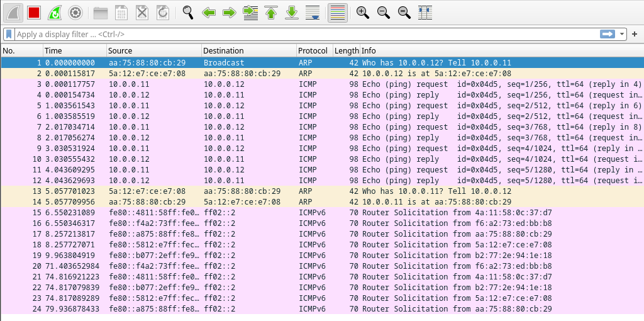Toggle packet list colorization

(338, 13)
